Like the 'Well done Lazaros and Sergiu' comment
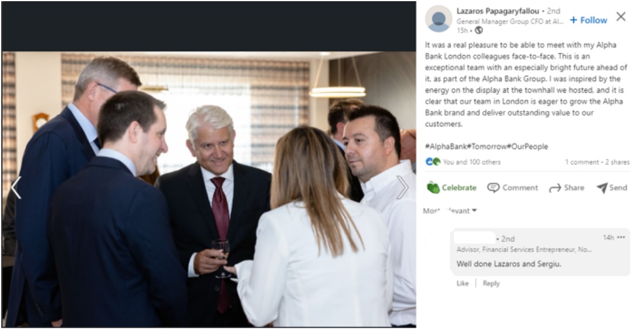The height and width of the screenshot is (330, 644). [x=462, y=283]
